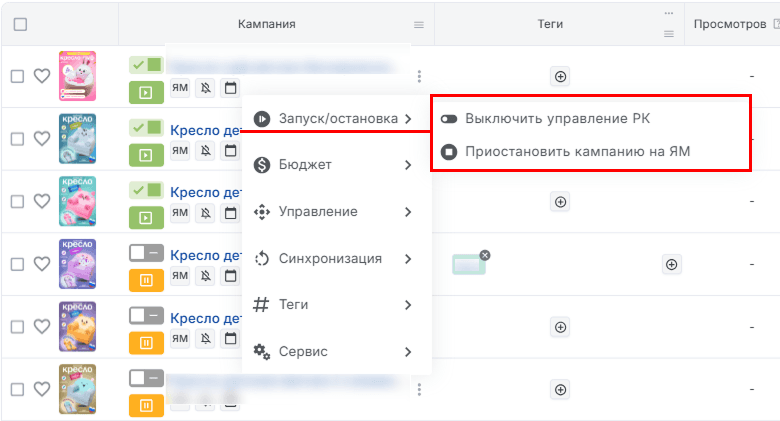Favorite the fifth campaign with the heart icon
This screenshot has height=421, width=780.
pyautogui.click(x=42, y=327)
